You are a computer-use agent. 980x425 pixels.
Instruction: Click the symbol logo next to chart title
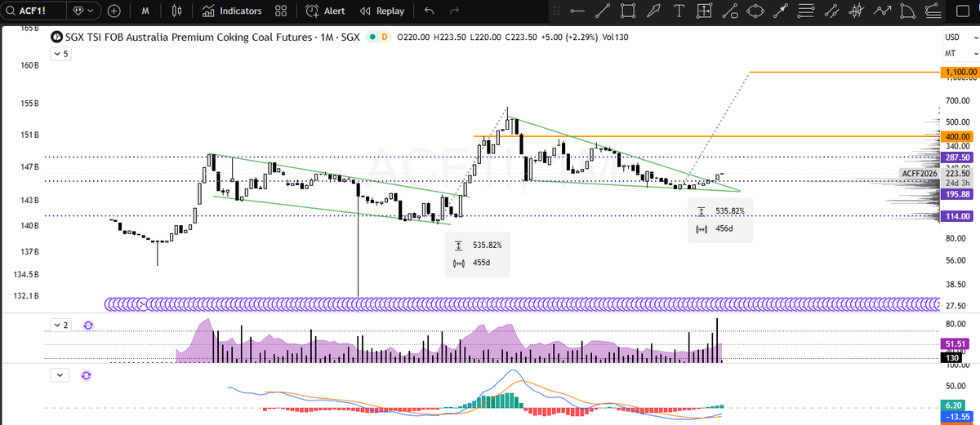[x=56, y=37]
